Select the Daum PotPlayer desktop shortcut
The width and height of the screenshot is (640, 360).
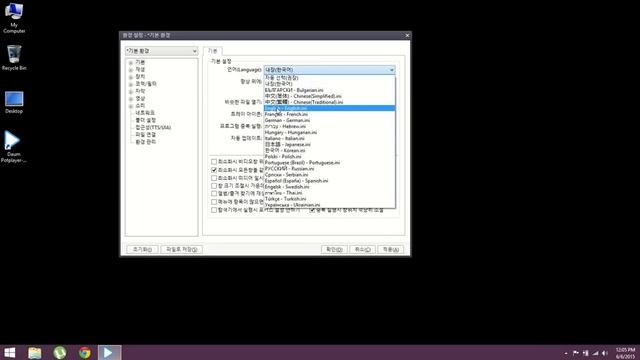pos(13,147)
